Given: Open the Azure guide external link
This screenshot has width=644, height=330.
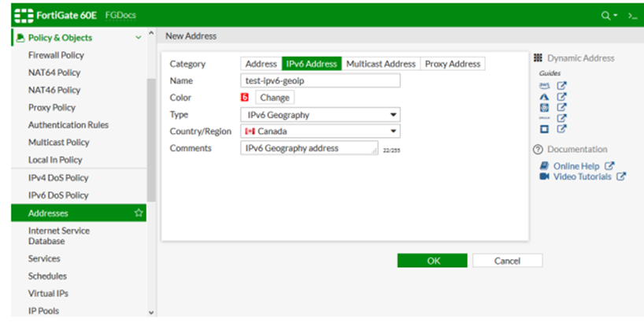Looking at the screenshot, I should 561,97.
